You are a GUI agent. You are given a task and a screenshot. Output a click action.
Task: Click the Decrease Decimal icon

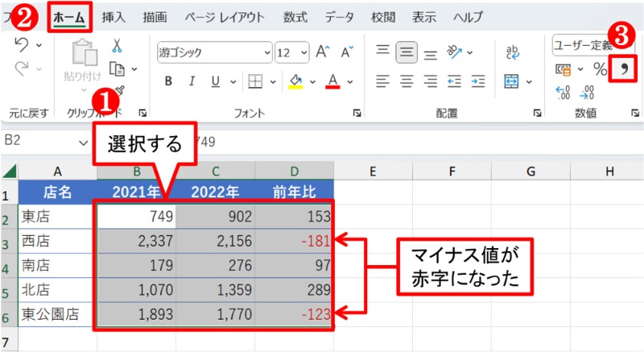point(587,93)
